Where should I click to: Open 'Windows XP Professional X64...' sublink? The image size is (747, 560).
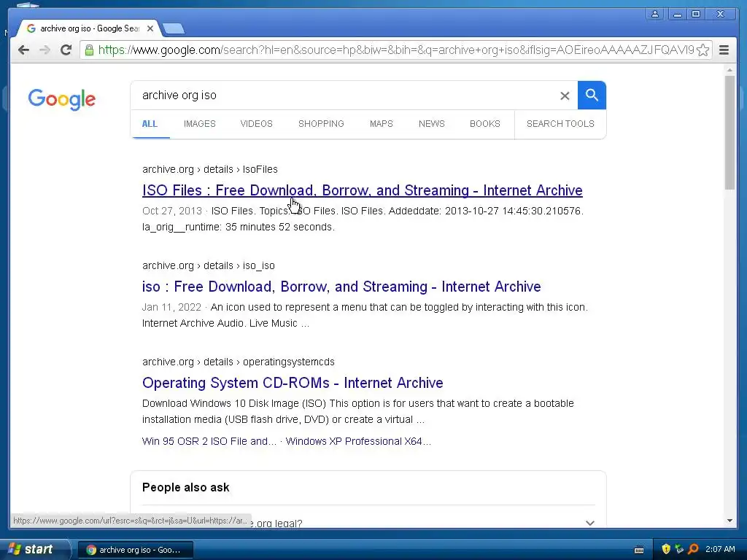(x=358, y=441)
